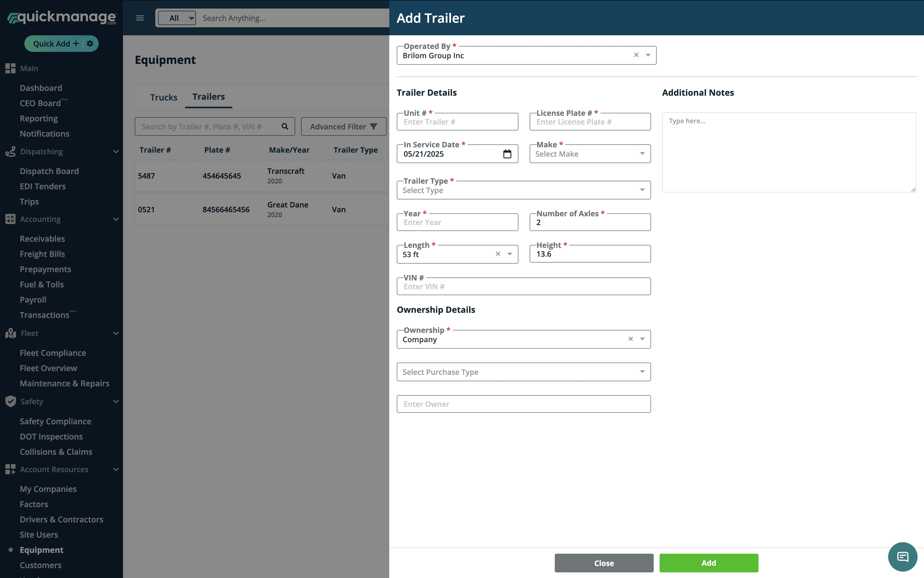Click the hamburger menu icon in top bar

coord(140,18)
